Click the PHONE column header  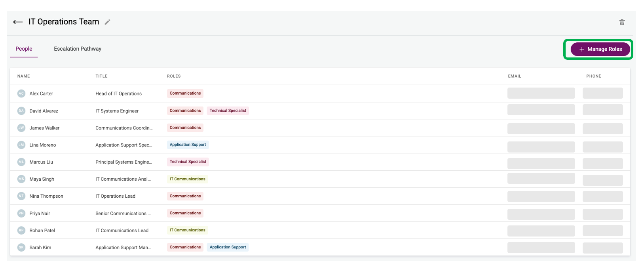click(x=594, y=76)
